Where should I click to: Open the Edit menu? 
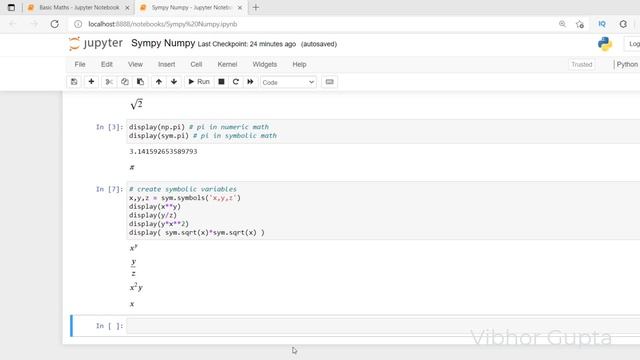click(x=107, y=64)
